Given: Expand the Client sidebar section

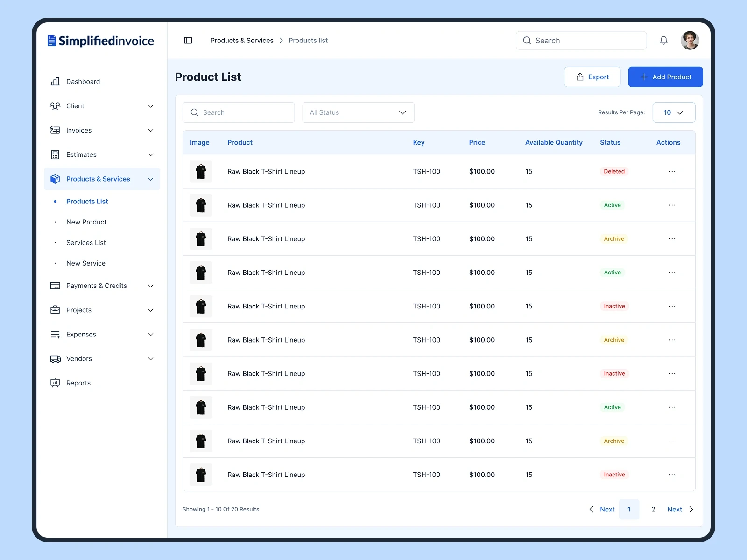Looking at the screenshot, I should pyautogui.click(x=150, y=106).
